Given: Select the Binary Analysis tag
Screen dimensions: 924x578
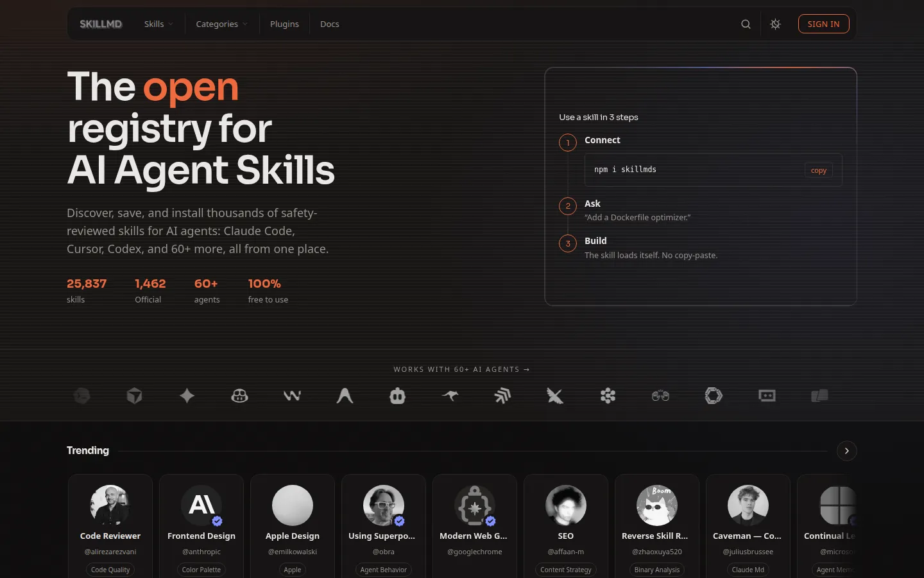Looking at the screenshot, I should click(657, 570).
